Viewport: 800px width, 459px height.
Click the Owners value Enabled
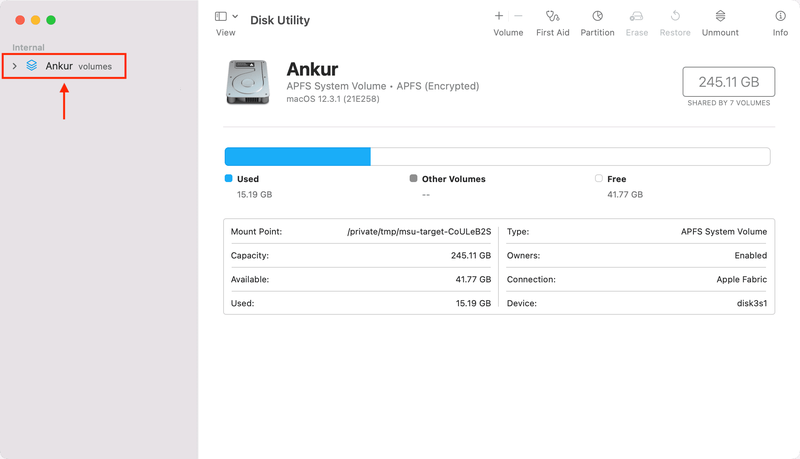tap(751, 256)
